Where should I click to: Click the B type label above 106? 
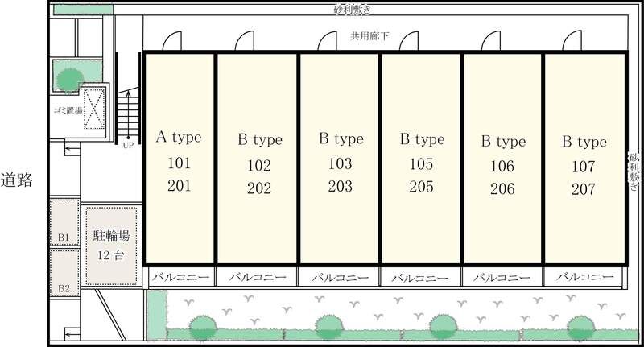click(504, 141)
